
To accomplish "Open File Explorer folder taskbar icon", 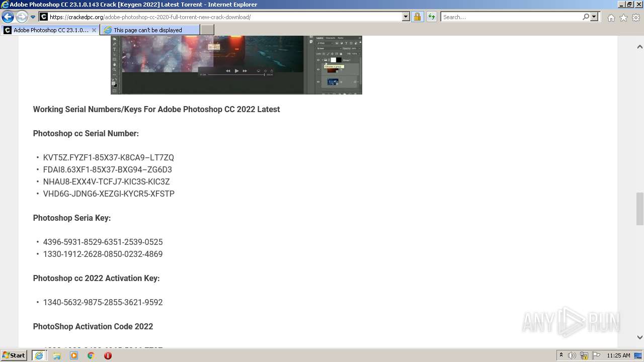I will (x=57, y=355).
